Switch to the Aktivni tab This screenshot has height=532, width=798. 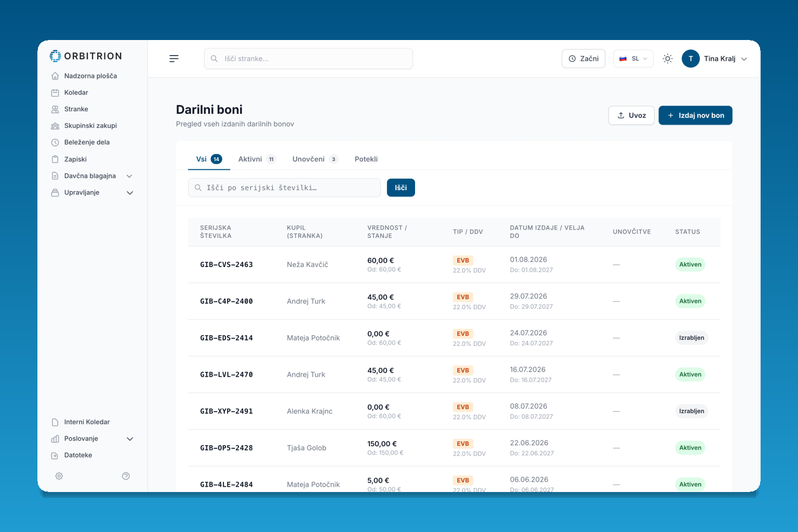(257, 159)
